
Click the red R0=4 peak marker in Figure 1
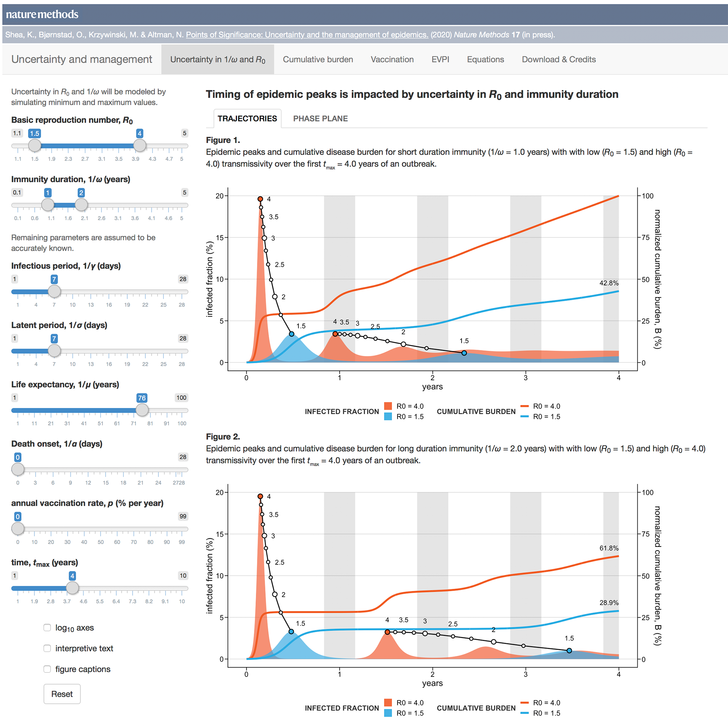coord(260,199)
